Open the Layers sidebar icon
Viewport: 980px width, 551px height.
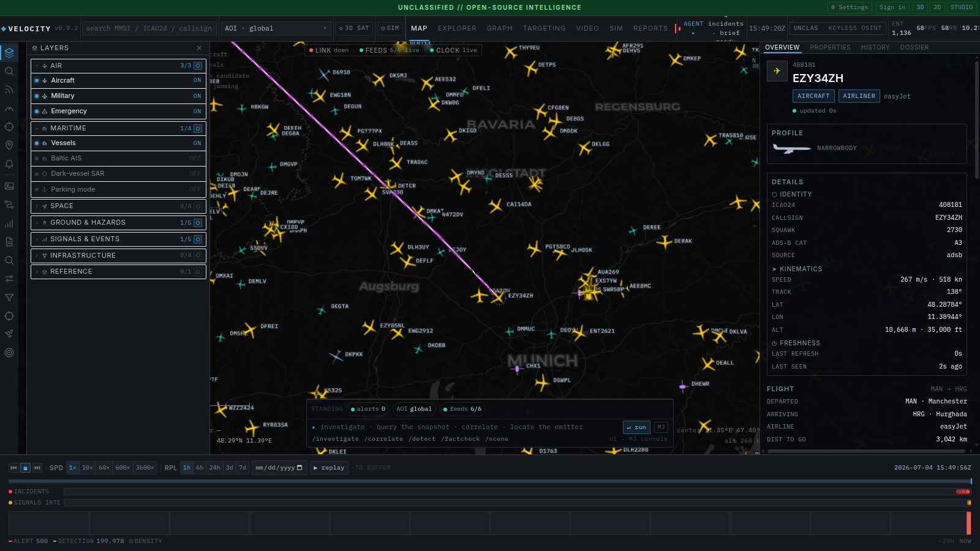(9, 53)
